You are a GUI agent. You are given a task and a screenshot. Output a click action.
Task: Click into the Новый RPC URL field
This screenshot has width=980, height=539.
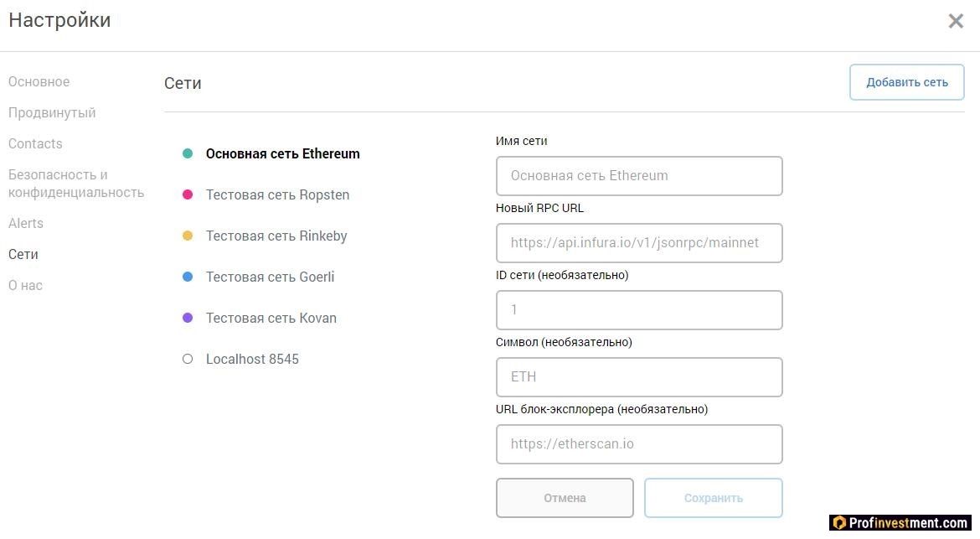coord(639,243)
